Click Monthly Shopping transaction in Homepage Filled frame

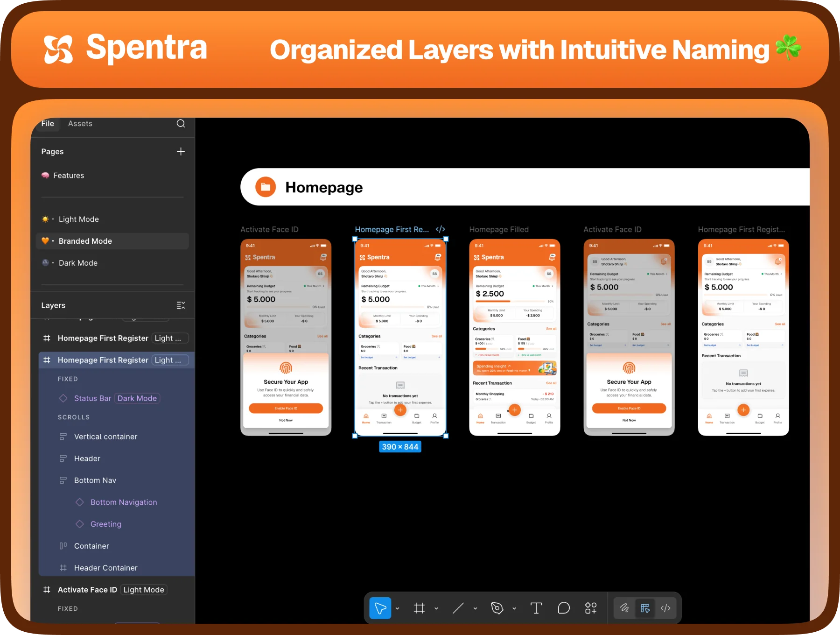[515, 396]
